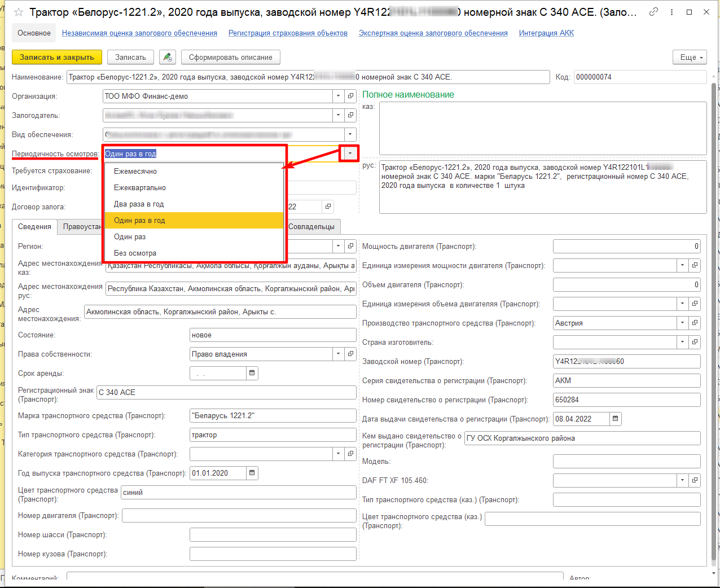Open the Сведения tab

(x=34, y=226)
